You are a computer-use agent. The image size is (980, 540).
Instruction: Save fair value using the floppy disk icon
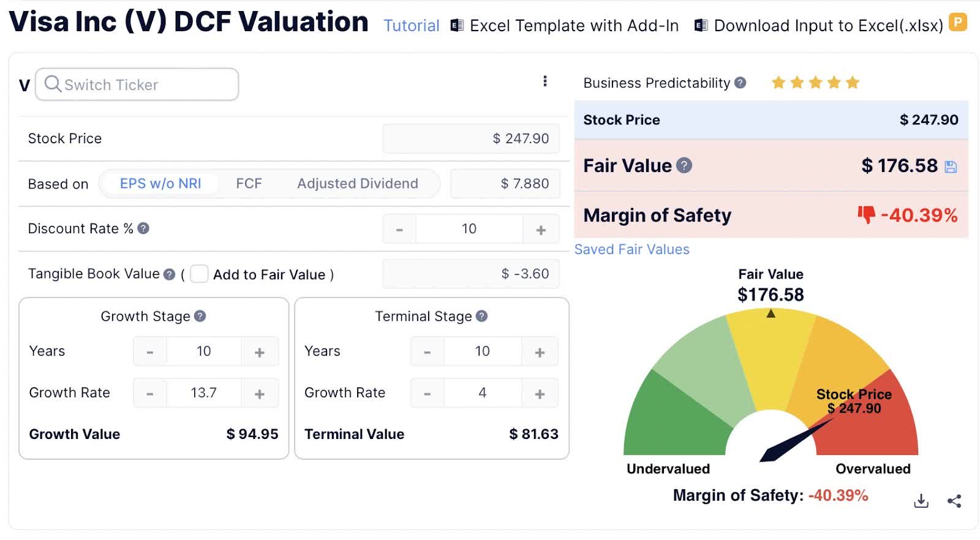[x=951, y=167]
